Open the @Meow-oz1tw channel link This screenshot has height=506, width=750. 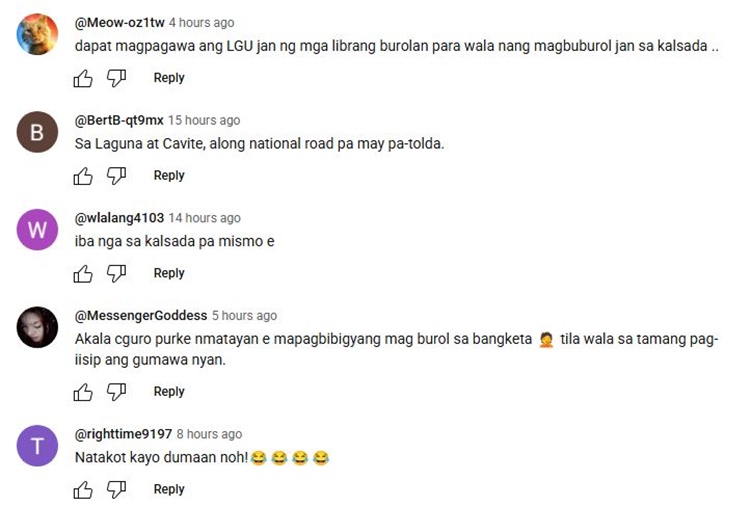click(x=120, y=22)
